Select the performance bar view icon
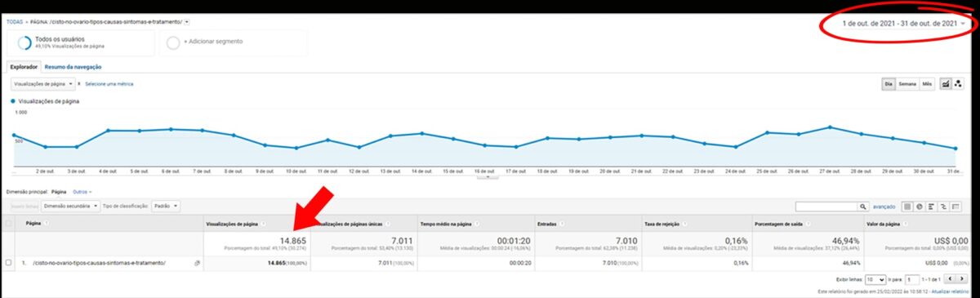The width and height of the screenshot is (980, 298). coord(932,207)
